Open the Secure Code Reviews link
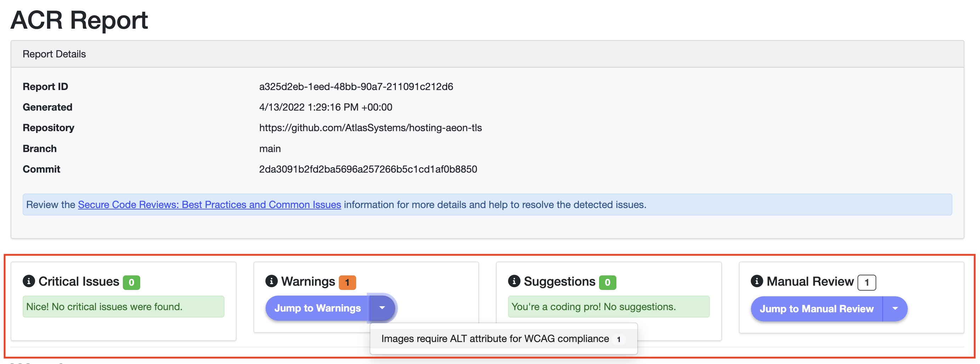This screenshot has height=364, width=980. 210,205
